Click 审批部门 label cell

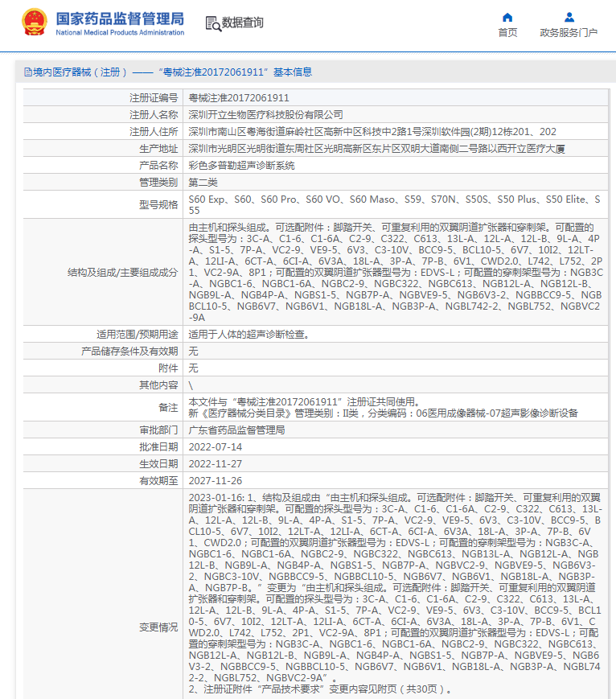coord(103,430)
